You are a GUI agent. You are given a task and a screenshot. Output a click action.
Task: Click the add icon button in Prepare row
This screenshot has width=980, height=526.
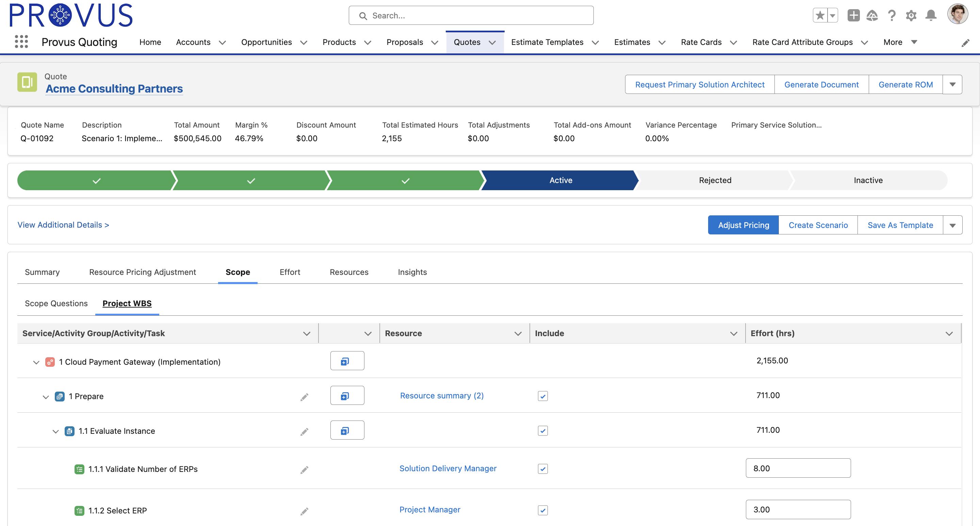347,396
